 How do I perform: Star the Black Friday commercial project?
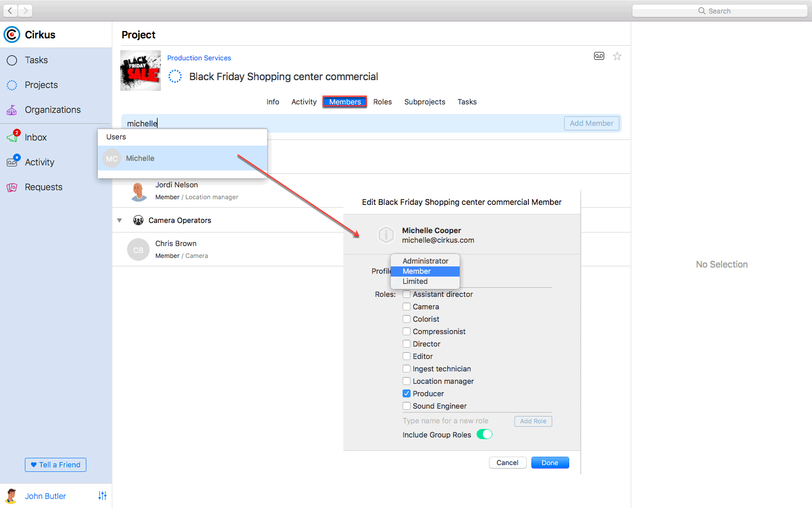[x=617, y=56]
